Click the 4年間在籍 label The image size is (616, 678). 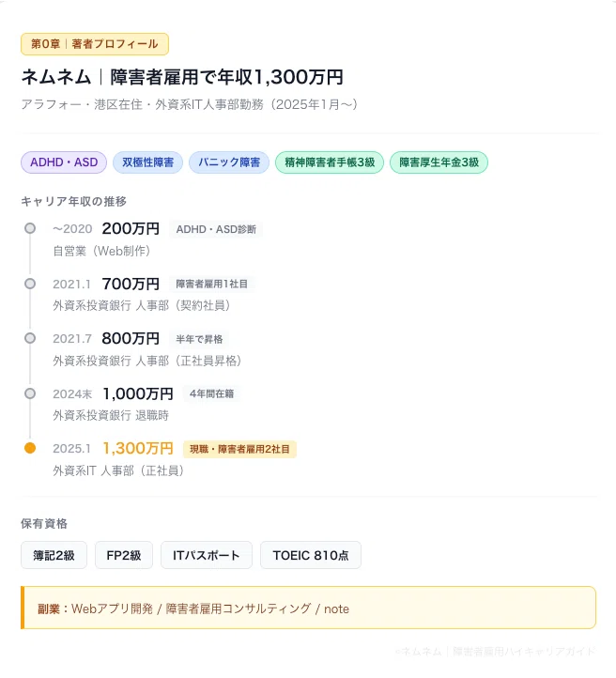point(211,393)
